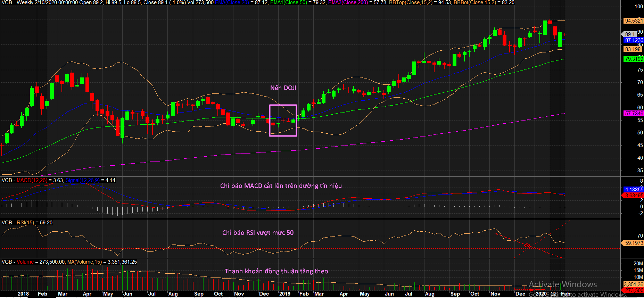Click the 45 level on price axis

[640, 145]
